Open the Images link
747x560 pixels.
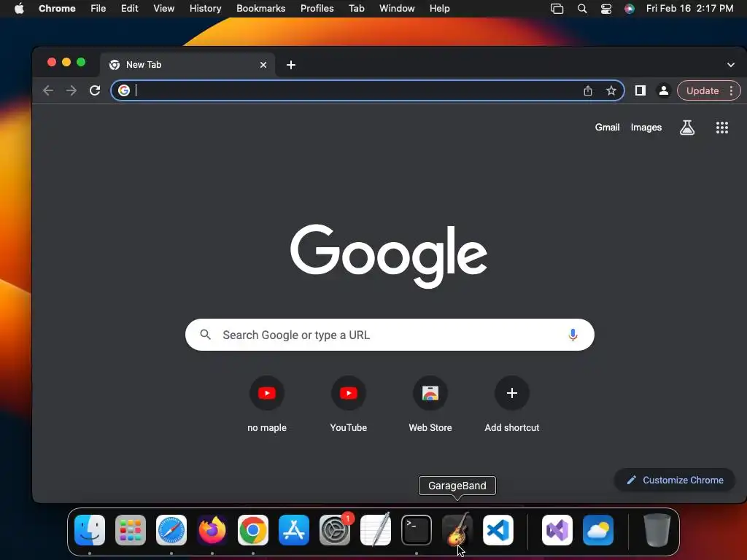pos(646,127)
